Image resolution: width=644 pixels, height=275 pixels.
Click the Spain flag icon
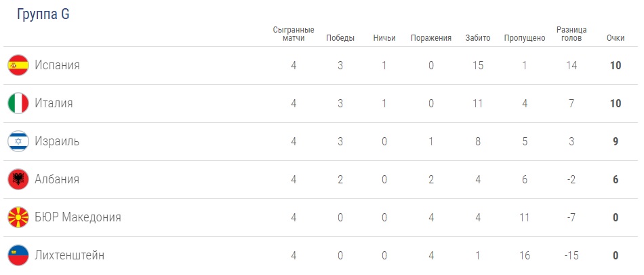[x=18, y=65]
